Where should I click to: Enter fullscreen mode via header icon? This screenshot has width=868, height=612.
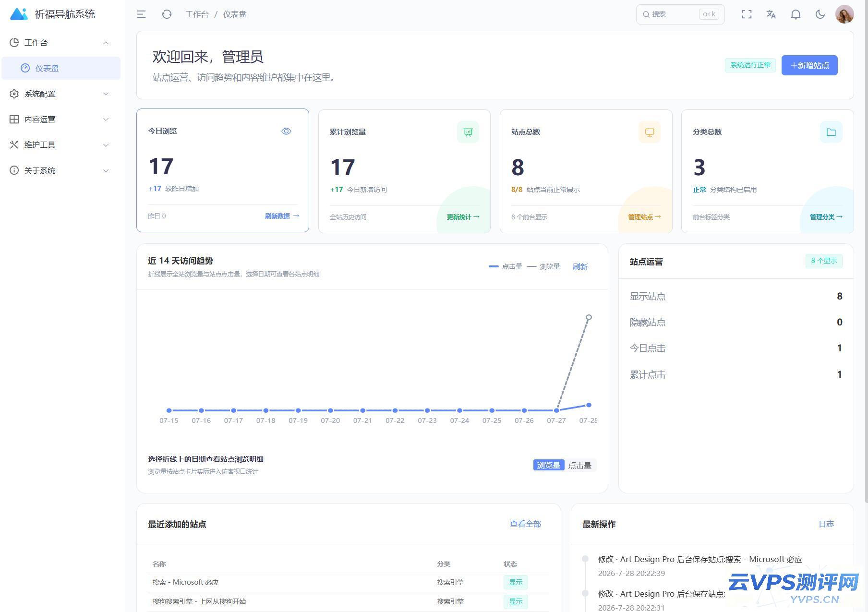pos(747,14)
